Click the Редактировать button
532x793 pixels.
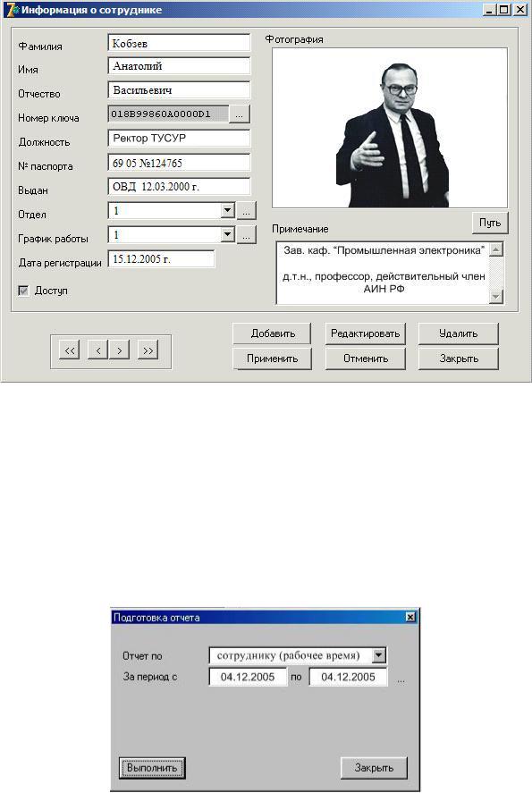click(365, 333)
